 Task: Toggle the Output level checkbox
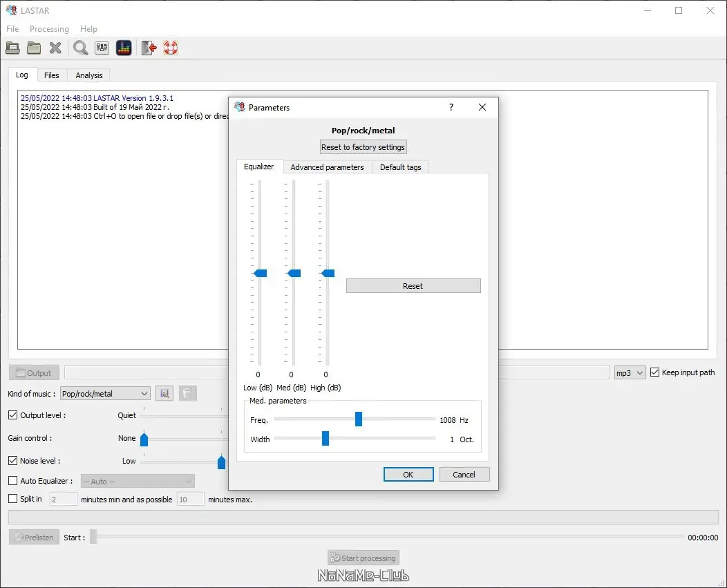coord(13,415)
